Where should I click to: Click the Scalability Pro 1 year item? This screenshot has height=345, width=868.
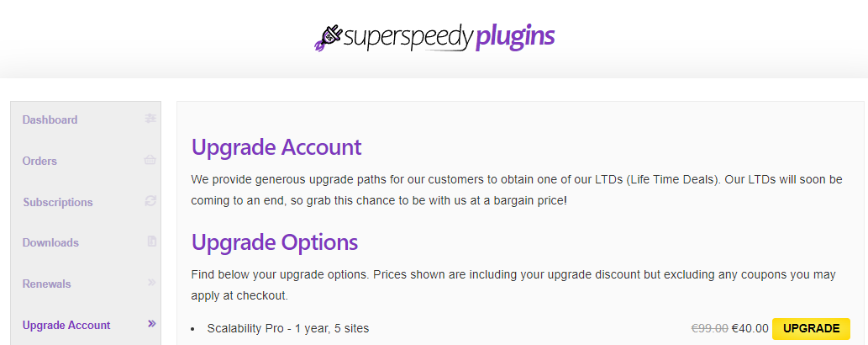coord(288,328)
